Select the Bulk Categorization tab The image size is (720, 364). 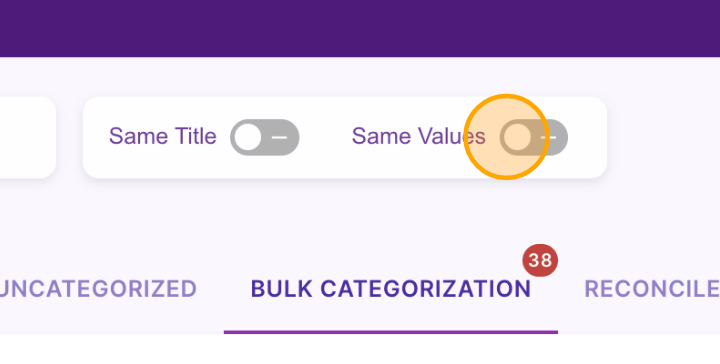coord(391,289)
